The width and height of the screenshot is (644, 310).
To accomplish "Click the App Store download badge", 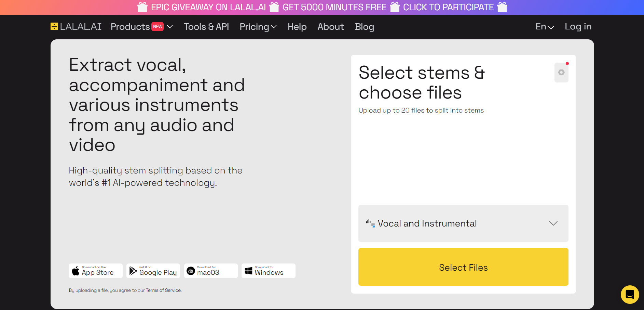I will tap(95, 271).
